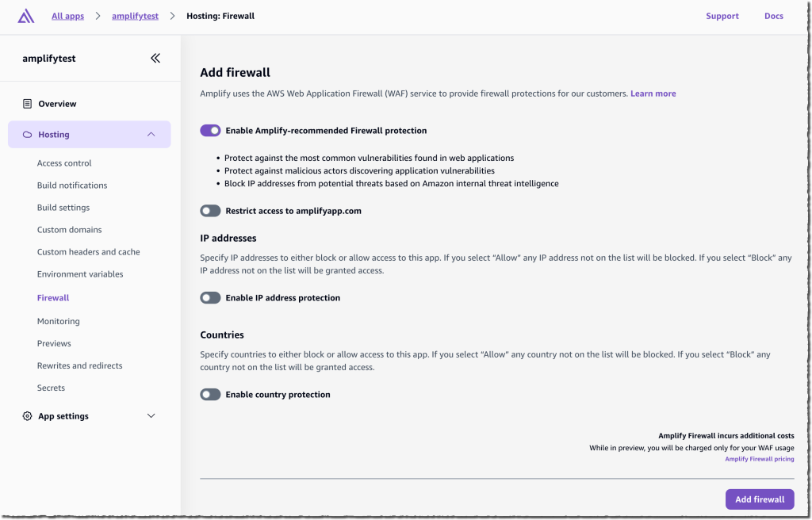Turn on IP address protection
This screenshot has width=812, height=520.
(x=210, y=297)
